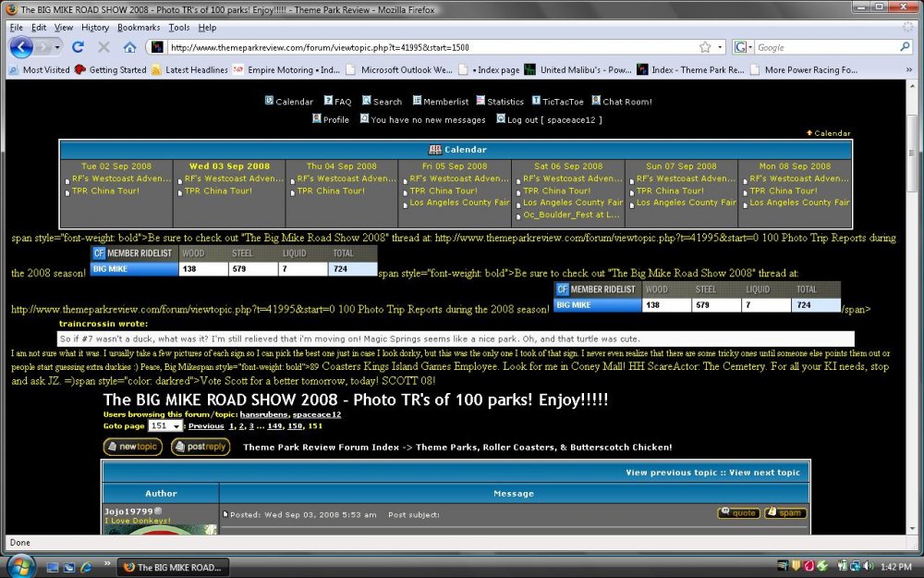This screenshot has height=578, width=924.
Task: Open the Windows Start menu orb
Action: 19,566
